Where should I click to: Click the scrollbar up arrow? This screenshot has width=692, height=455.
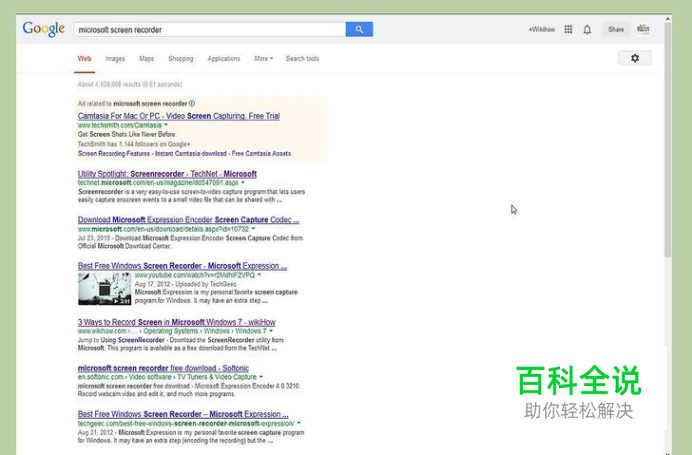coord(668,19)
